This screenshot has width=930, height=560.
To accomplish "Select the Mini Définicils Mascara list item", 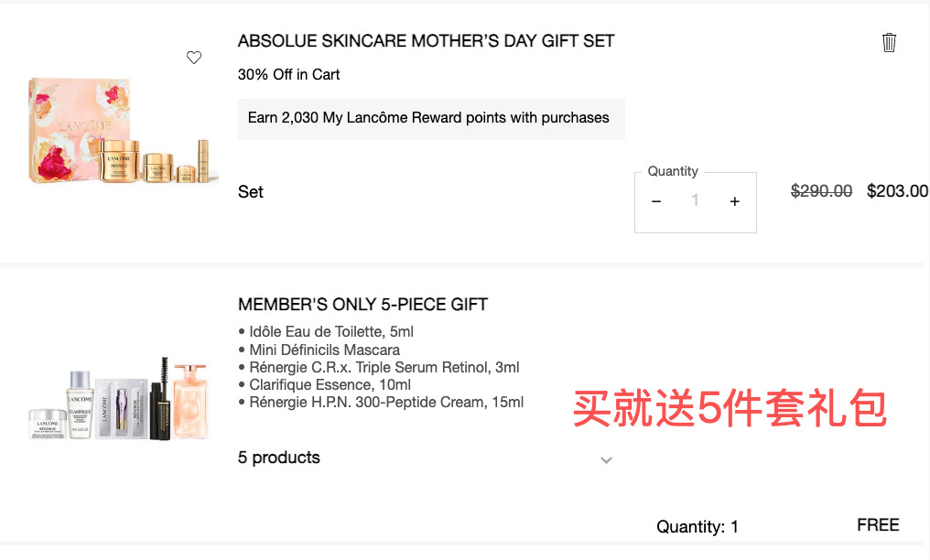I will point(324,350).
